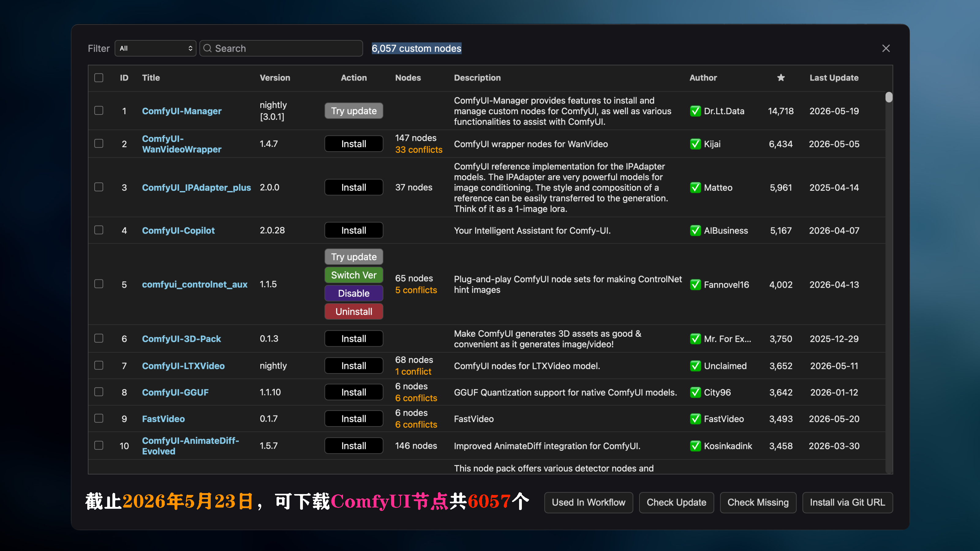The image size is (980, 551).
Task: Install ComfyUI_IPAdapter_plus
Action: tap(354, 187)
